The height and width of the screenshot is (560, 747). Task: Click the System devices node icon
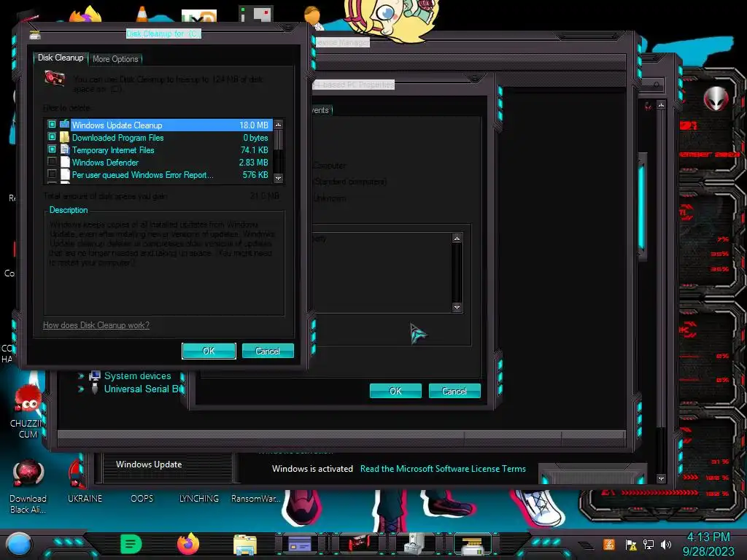coord(94,376)
